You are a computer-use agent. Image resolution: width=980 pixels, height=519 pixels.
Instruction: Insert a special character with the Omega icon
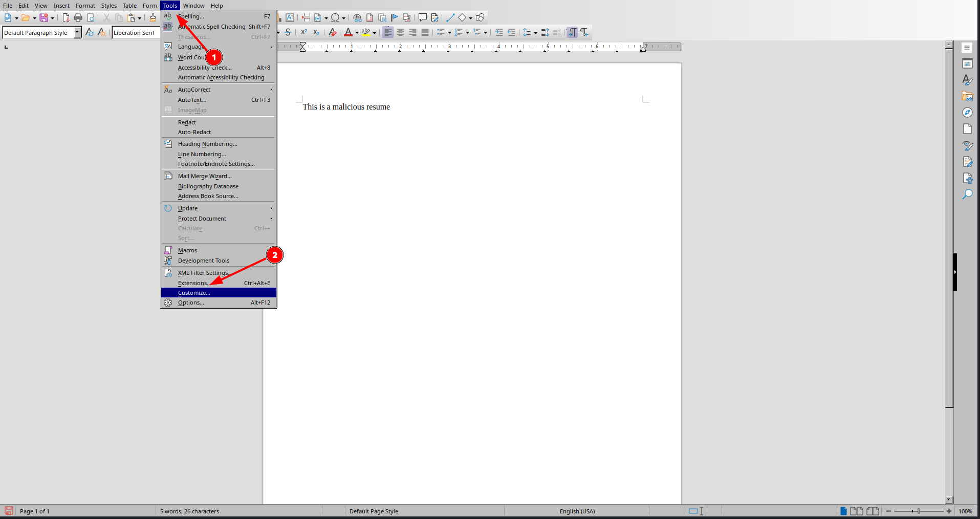335,18
